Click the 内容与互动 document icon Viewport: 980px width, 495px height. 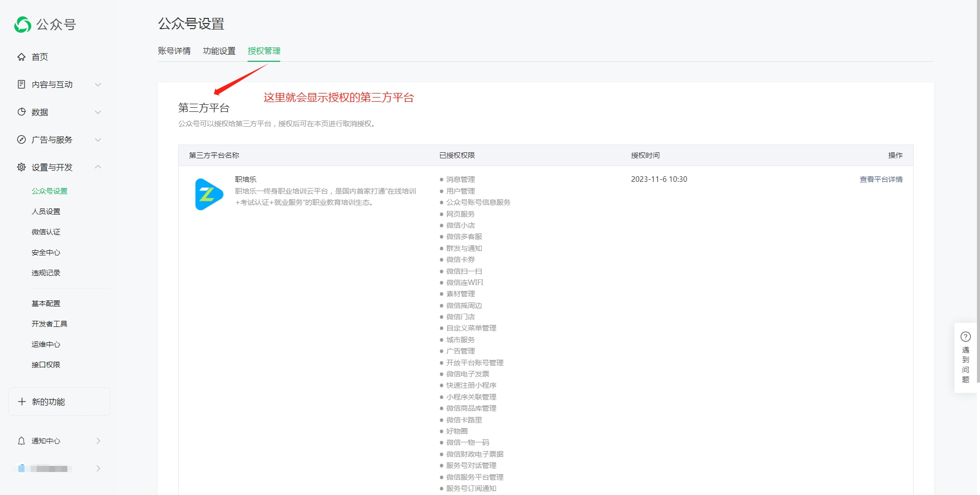coord(21,84)
